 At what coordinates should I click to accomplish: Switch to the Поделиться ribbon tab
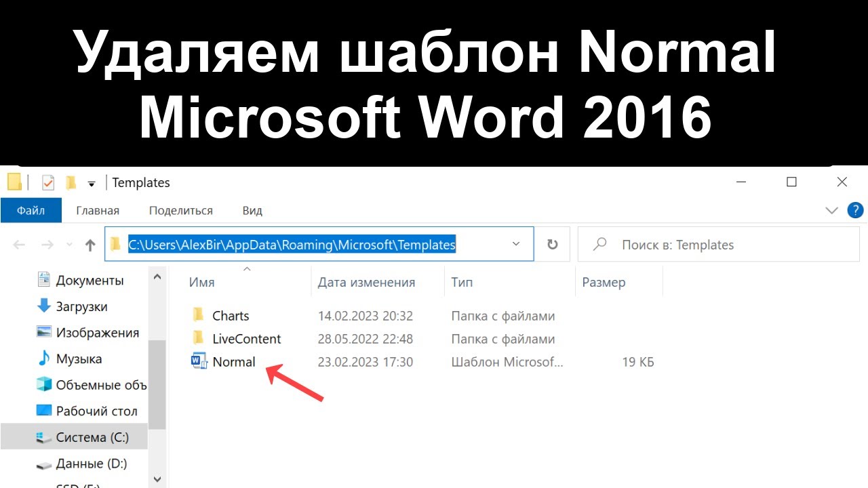coord(181,210)
